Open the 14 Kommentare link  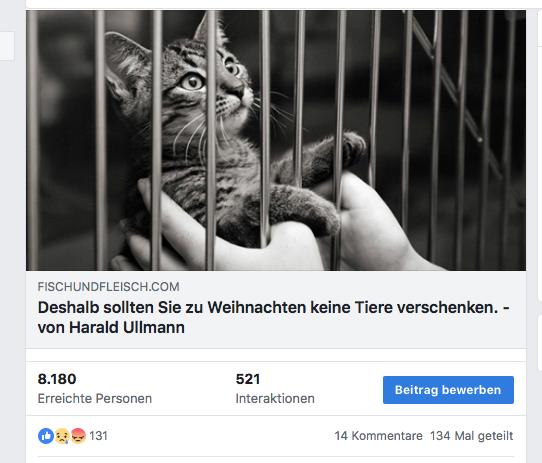379,436
